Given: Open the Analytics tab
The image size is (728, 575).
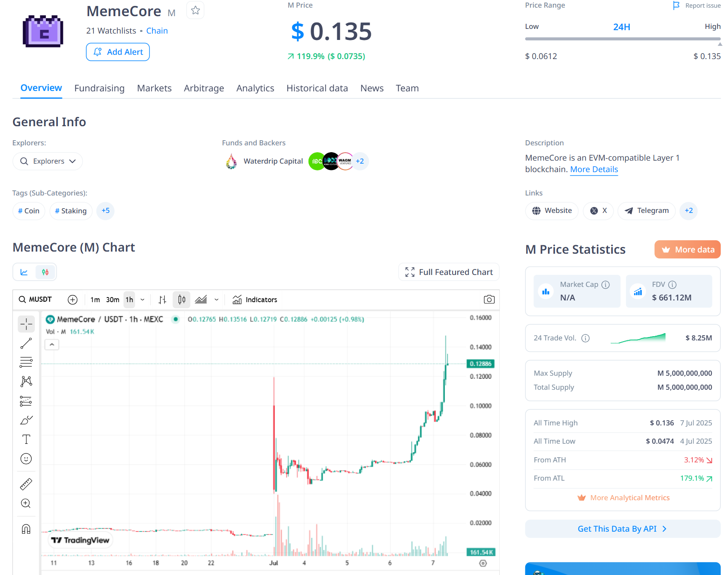Looking at the screenshot, I should pyautogui.click(x=255, y=88).
